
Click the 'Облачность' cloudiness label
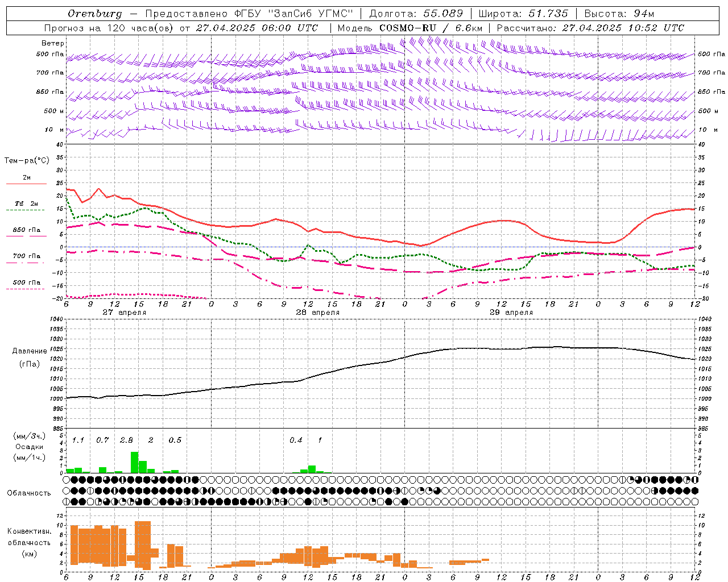point(29,493)
